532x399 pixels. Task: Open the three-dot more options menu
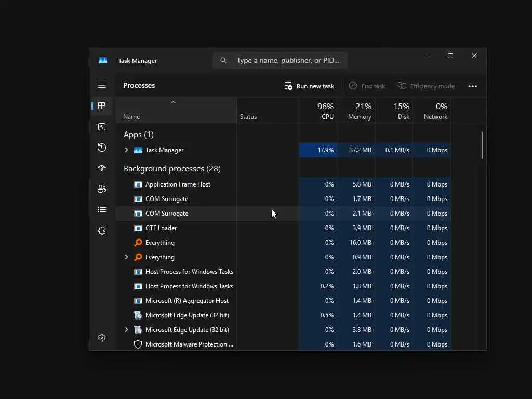(x=473, y=86)
